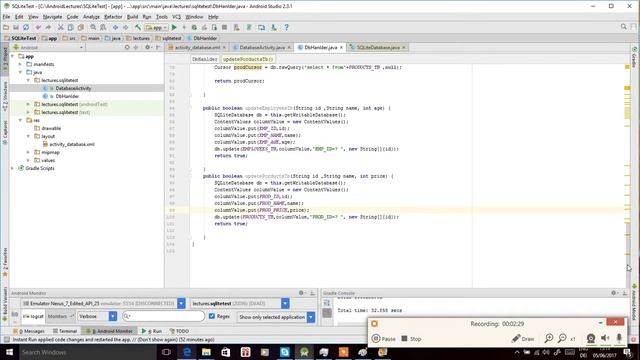Click the Back navigation arrow icon
This screenshot has height=360, width=640.
(116, 27)
